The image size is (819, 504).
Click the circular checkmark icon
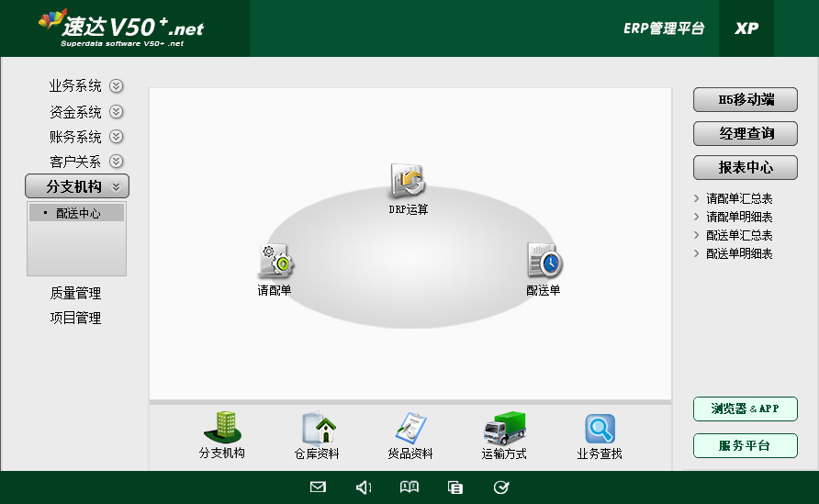(501, 487)
